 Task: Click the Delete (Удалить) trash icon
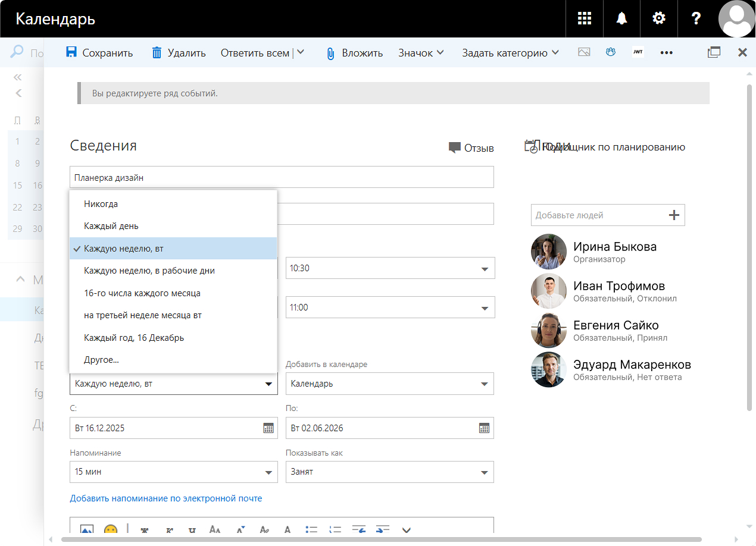(157, 52)
